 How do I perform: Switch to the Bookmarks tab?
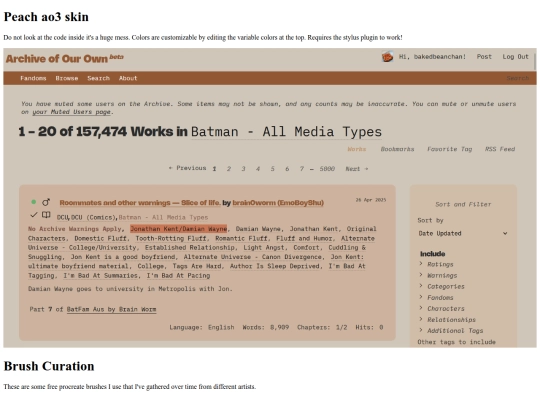tap(397, 149)
